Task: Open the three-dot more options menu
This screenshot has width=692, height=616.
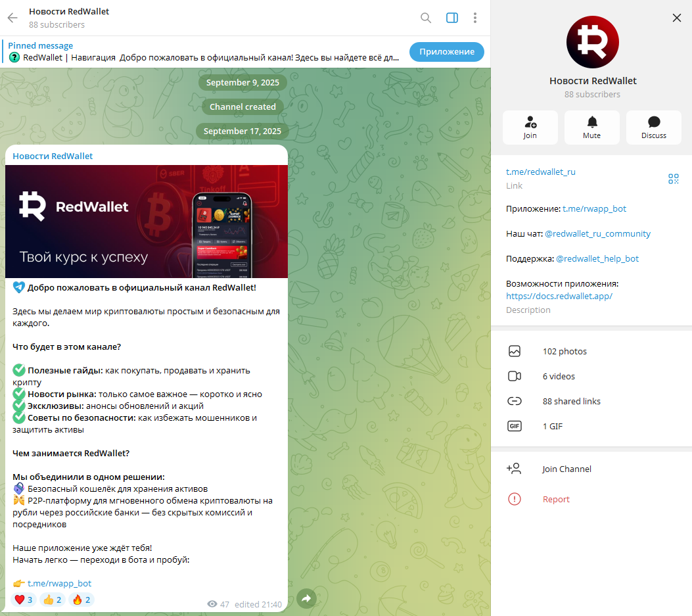Action: [475, 18]
